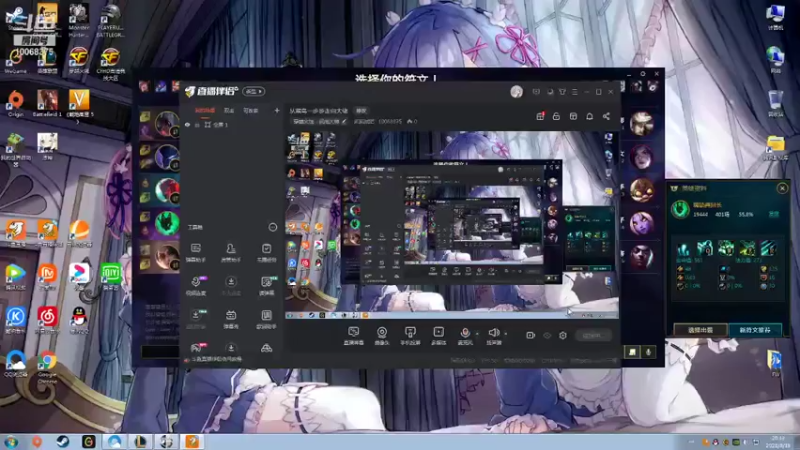Screen dimensions: 800x450
Task: Toggle the speaker sound button
Action: pos(493,336)
